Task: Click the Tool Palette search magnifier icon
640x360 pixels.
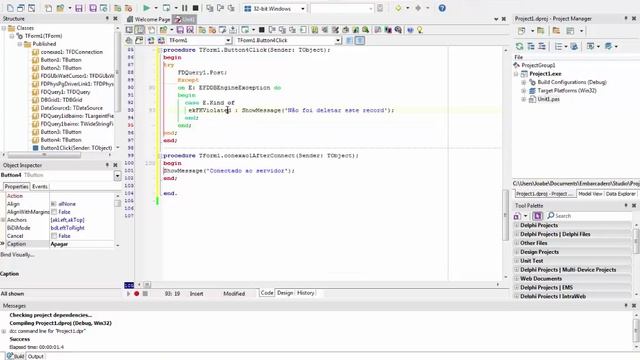Action: (x=551, y=216)
